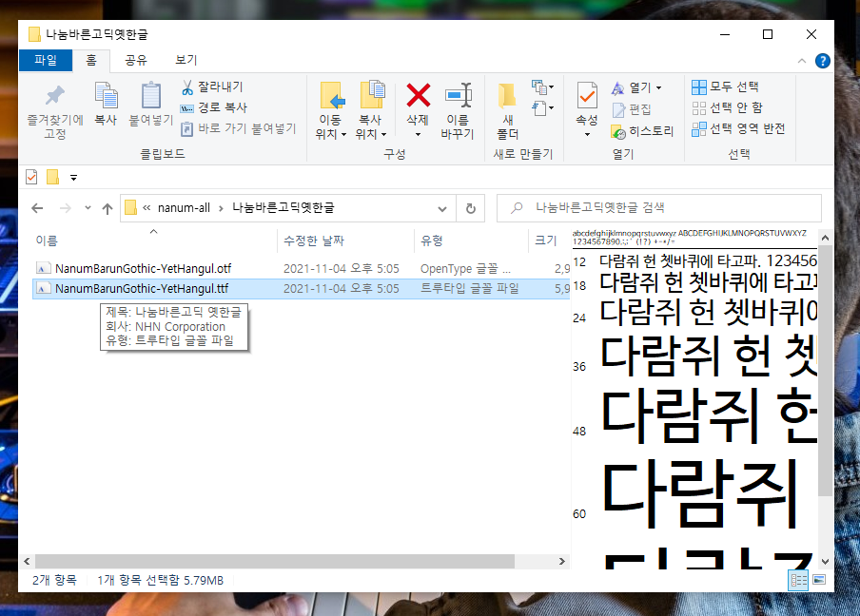Go back with the left arrow
The height and width of the screenshot is (616, 860).
(37, 208)
